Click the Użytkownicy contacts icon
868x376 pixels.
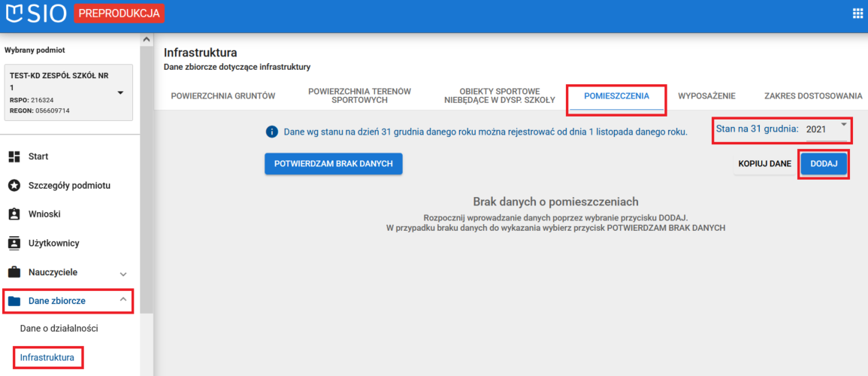pyautogui.click(x=14, y=243)
